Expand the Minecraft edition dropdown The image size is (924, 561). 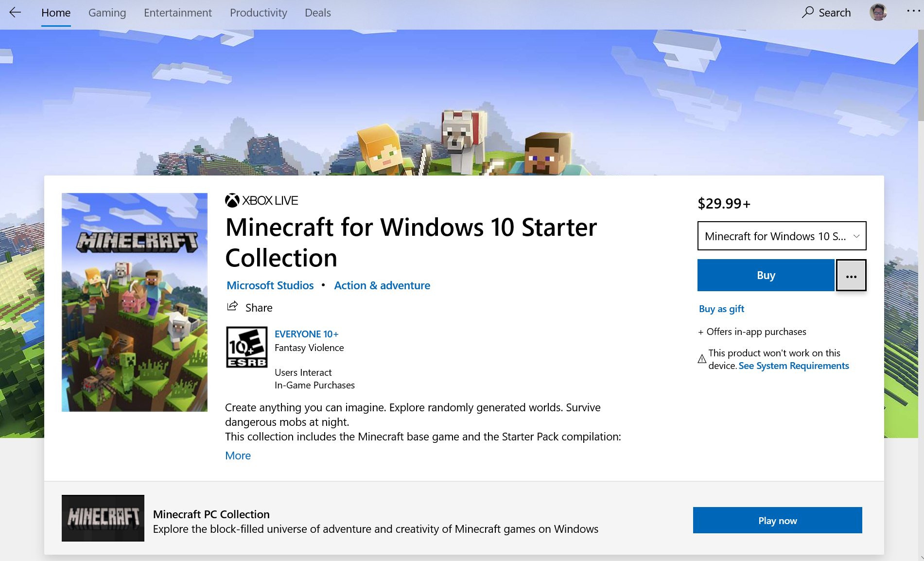782,236
